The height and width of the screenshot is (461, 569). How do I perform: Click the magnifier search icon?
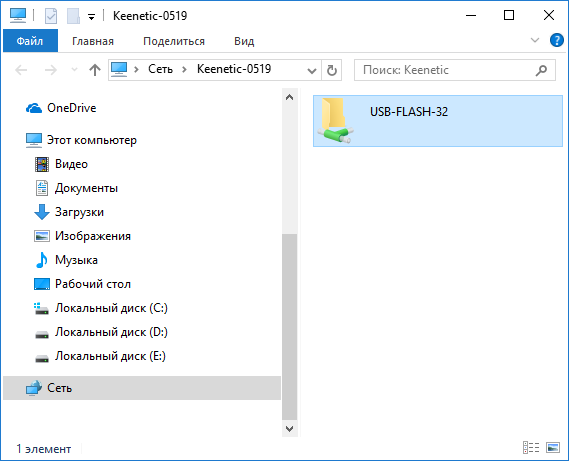tap(541, 70)
